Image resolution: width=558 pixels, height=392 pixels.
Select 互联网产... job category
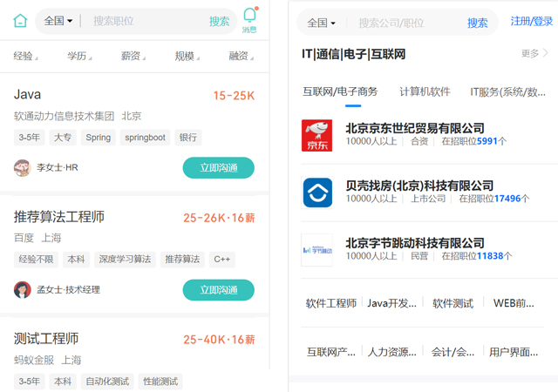[x=331, y=352]
